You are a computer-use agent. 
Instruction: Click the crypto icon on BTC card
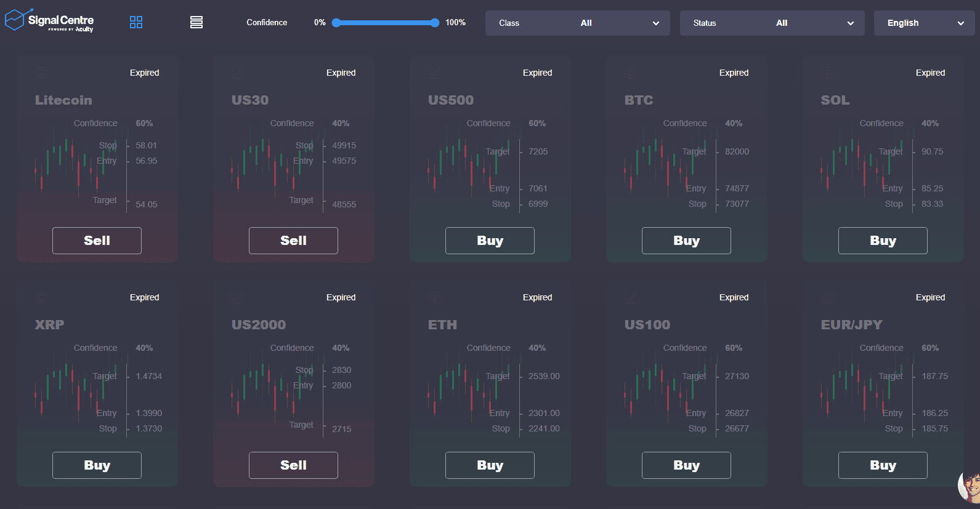pos(631,73)
